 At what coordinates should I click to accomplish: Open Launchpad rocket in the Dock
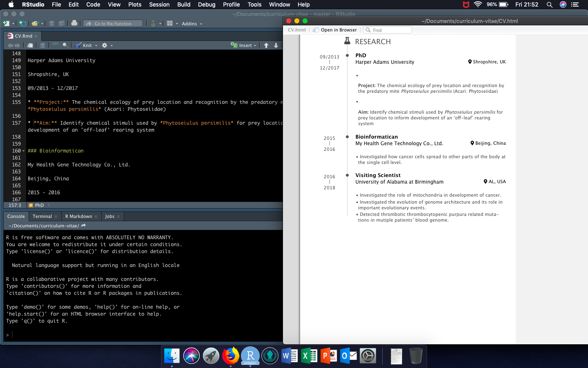211,356
